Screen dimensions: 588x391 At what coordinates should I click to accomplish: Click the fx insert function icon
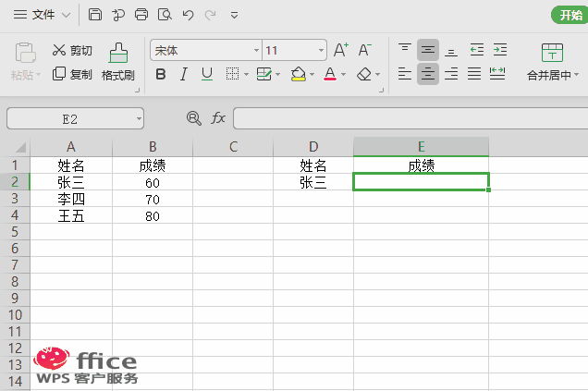point(218,118)
